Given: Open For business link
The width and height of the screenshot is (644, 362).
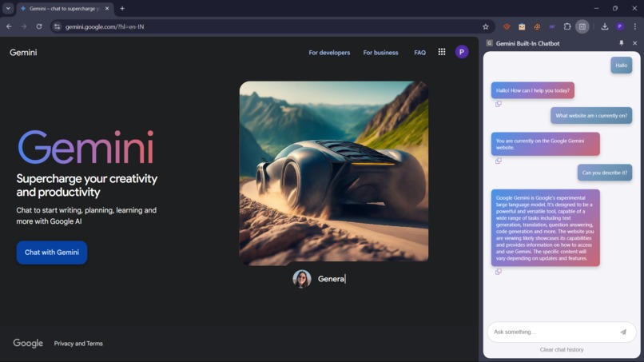Looking at the screenshot, I should click(x=381, y=53).
